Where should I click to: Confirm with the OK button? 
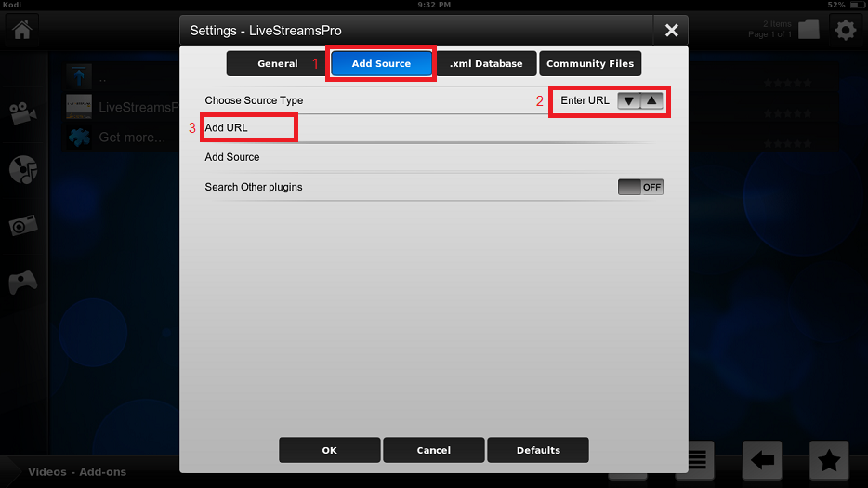pos(329,450)
